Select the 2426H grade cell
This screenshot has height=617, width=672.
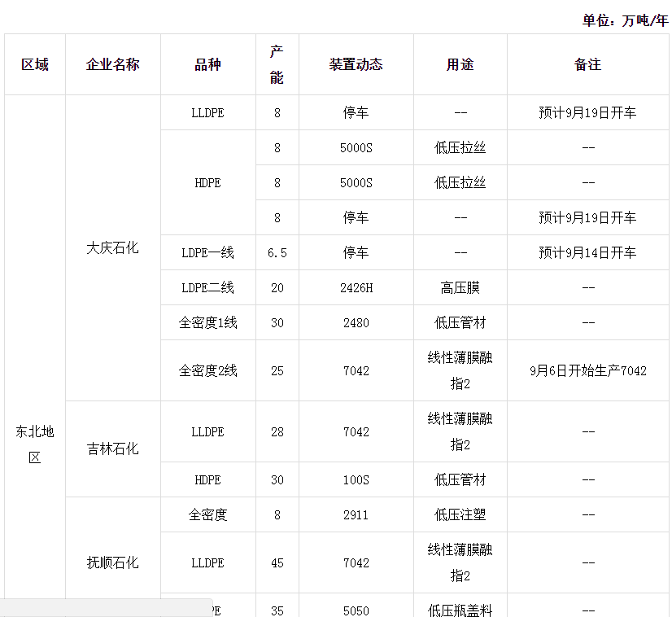tap(356, 287)
